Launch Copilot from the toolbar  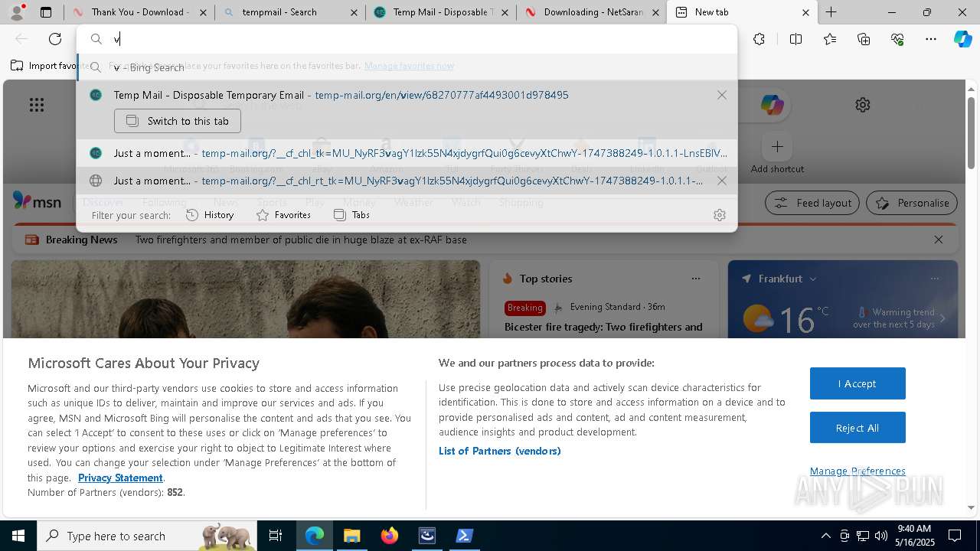coord(962,39)
